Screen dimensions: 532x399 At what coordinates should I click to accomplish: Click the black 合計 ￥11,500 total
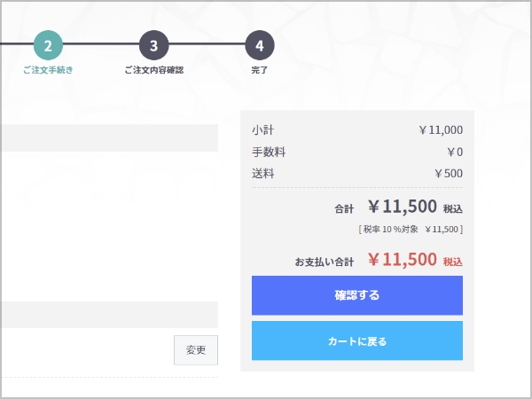point(402,207)
